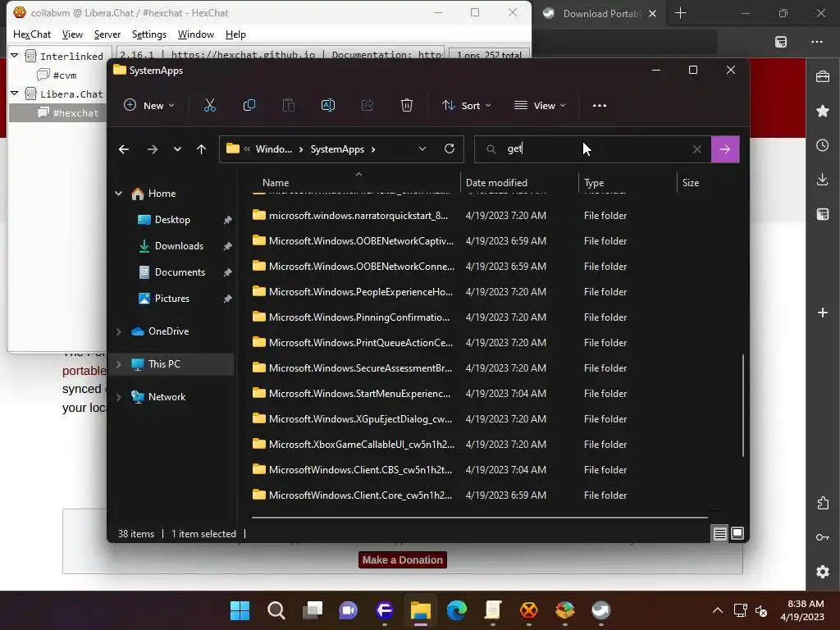Collapse the Interlinked server in HexChat
This screenshot has height=630, width=840.
pyautogui.click(x=15, y=56)
